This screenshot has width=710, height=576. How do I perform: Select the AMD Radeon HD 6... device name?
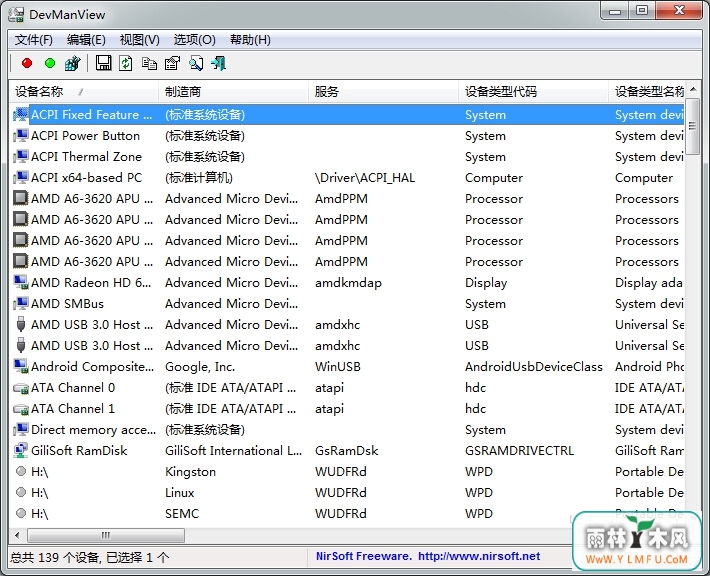click(91, 282)
